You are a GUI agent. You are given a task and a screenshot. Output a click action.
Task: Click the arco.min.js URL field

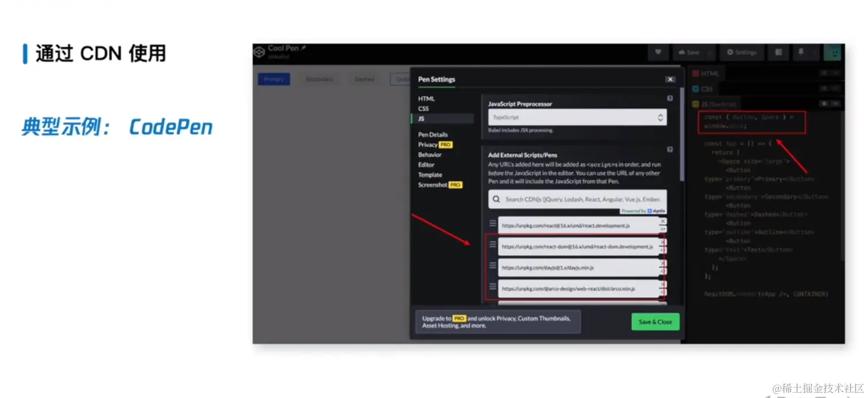578,289
